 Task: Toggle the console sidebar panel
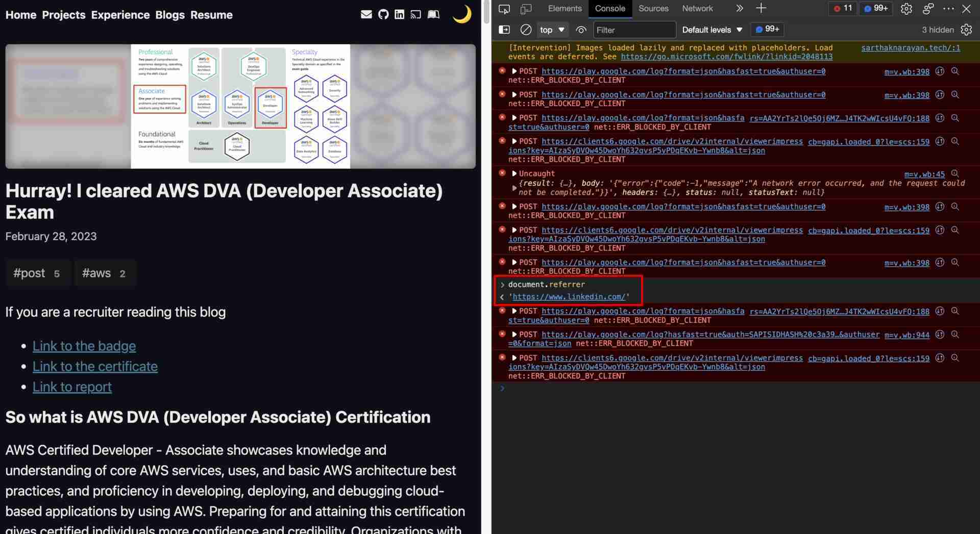point(504,30)
